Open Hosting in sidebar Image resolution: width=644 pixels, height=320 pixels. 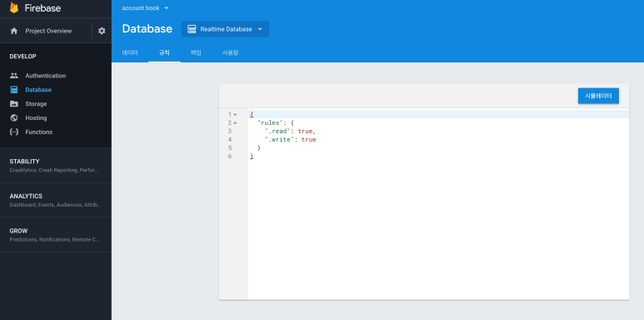36,117
